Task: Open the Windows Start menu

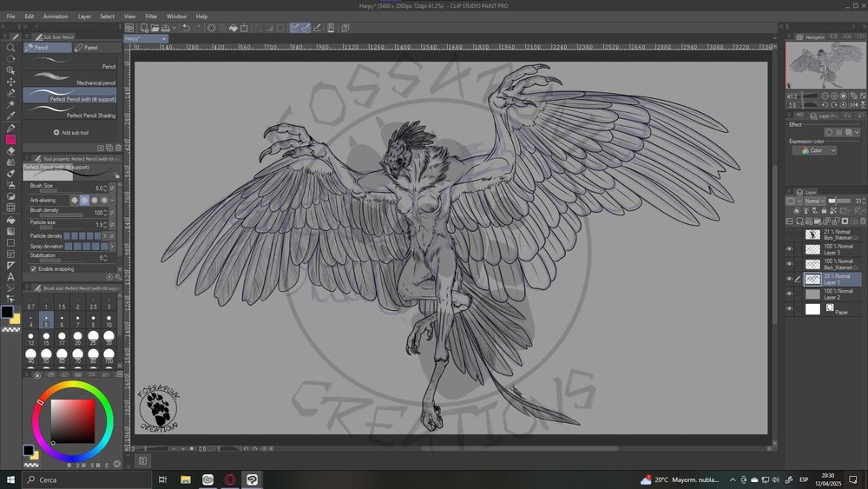Action: click(x=10, y=479)
